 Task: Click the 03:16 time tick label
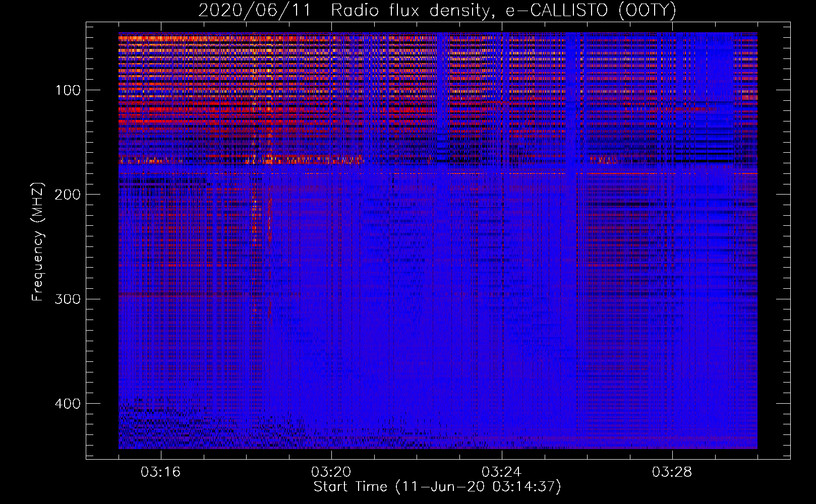pyautogui.click(x=161, y=472)
